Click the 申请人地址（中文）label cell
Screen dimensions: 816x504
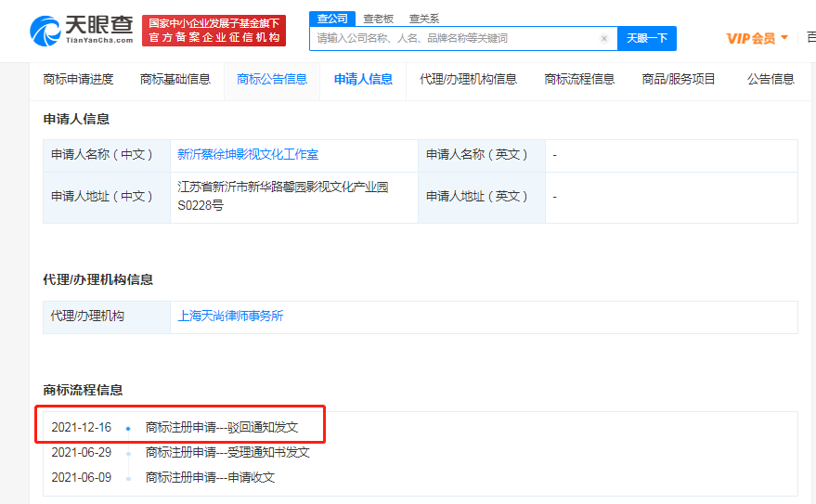107,197
